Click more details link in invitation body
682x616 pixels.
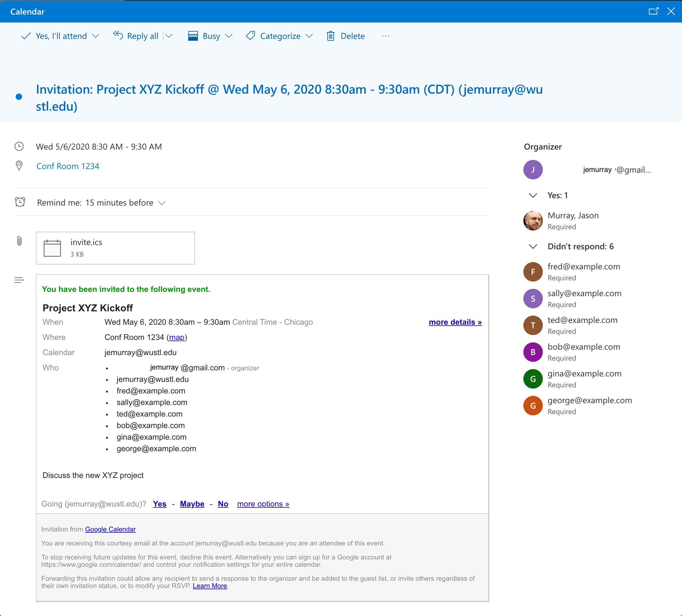point(455,322)
